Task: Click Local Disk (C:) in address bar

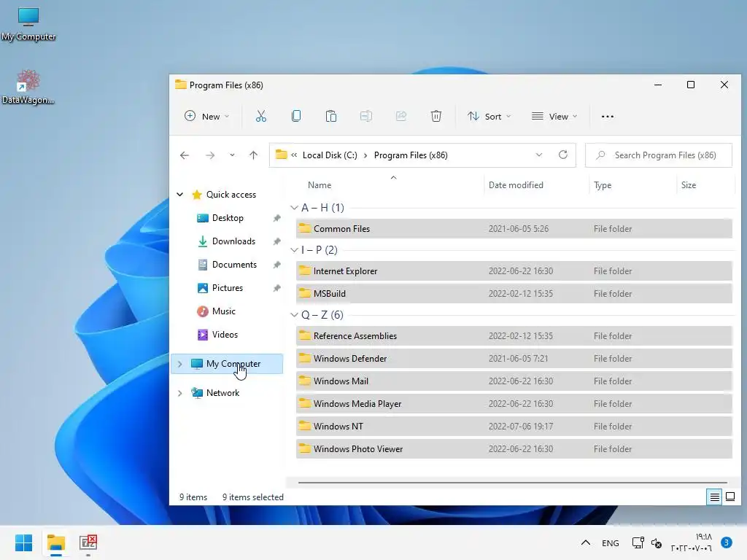Action: (330, 155)
